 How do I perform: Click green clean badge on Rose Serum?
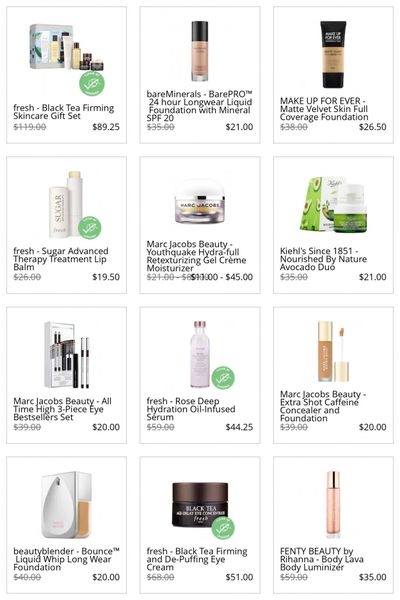tap(223, 378)
